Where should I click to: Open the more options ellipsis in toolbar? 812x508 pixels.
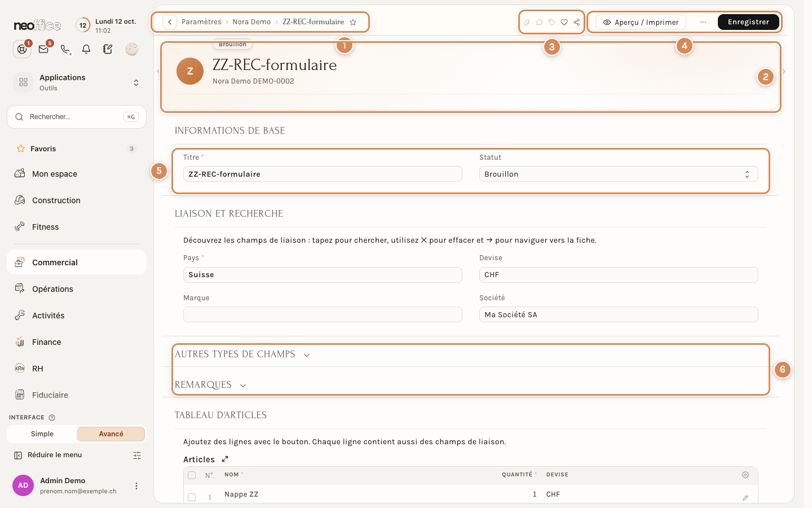(x=703, y=22)
